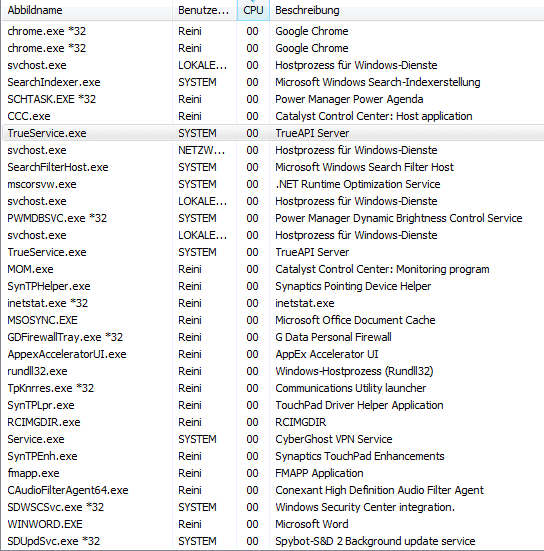Screen dimensions: 544x551
Task: Click Windows Security Center integration. description
Action: (365, 507)
